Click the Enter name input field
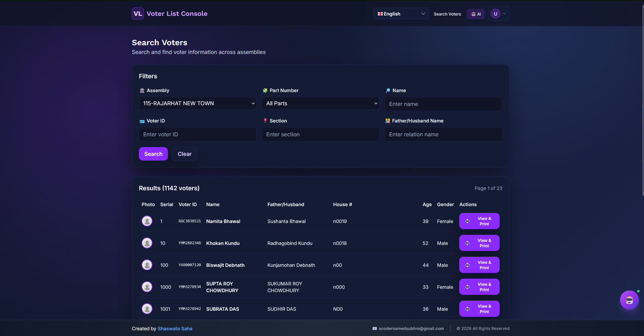 [443, 104]
